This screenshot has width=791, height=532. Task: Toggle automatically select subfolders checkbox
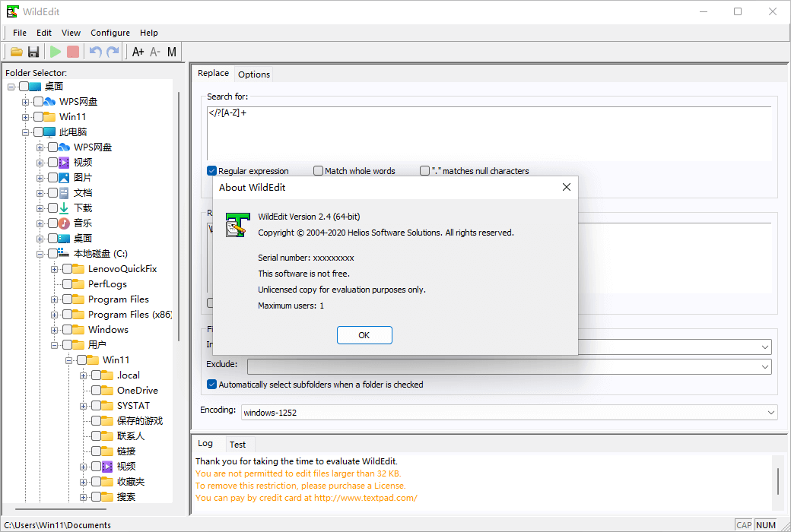[212, 385]
